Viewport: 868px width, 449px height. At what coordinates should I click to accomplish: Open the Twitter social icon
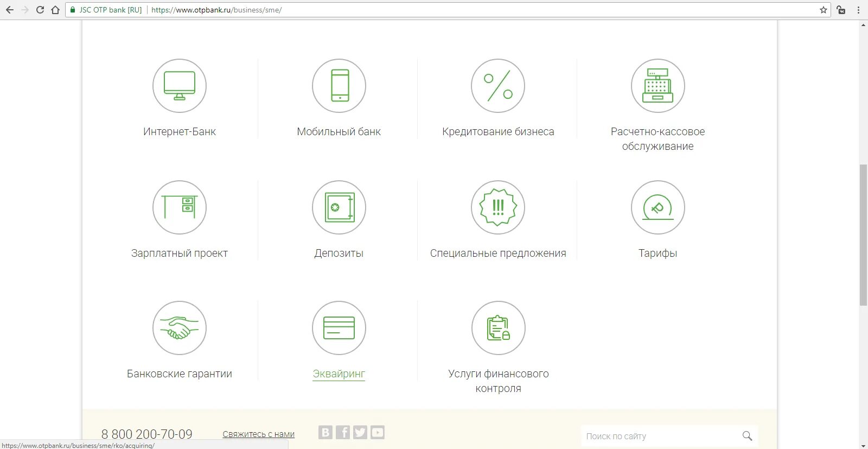tap(360, 432)
